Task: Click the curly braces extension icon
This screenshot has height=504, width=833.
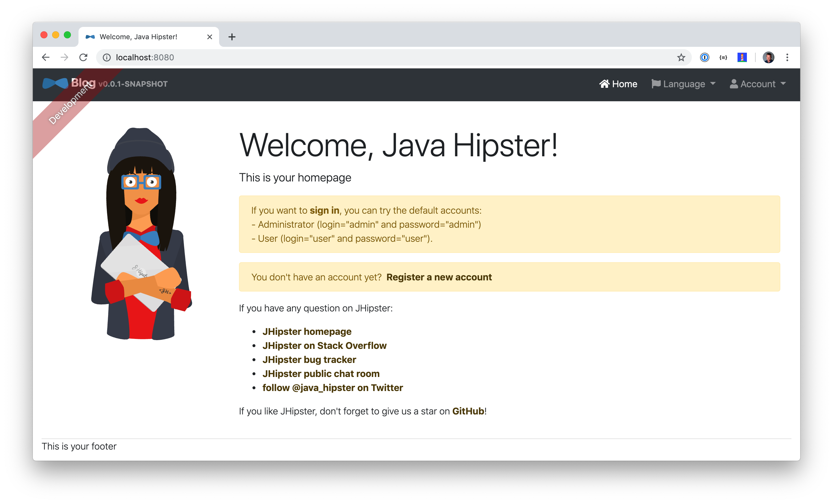Action: (723, 57)
